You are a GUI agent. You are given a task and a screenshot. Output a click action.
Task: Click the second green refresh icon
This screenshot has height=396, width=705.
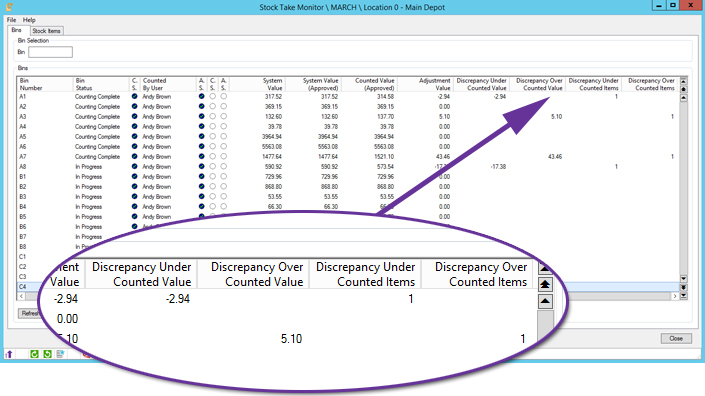47,354
